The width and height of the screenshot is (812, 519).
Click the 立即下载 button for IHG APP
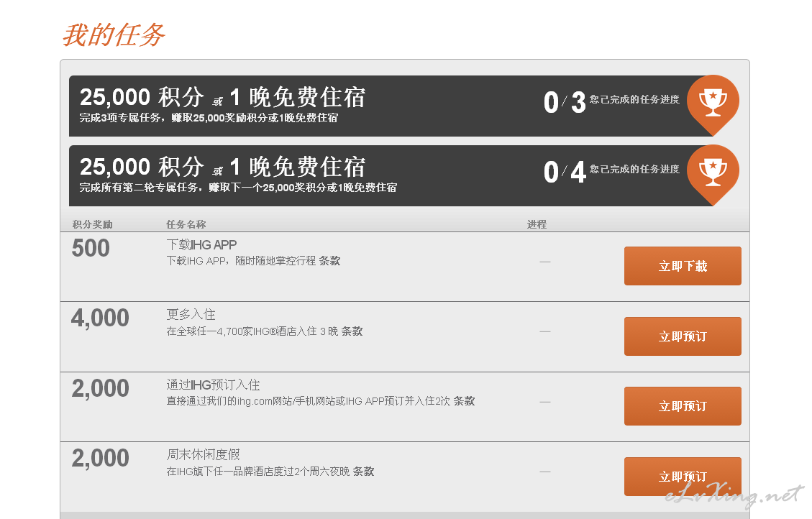coord(683,266)
